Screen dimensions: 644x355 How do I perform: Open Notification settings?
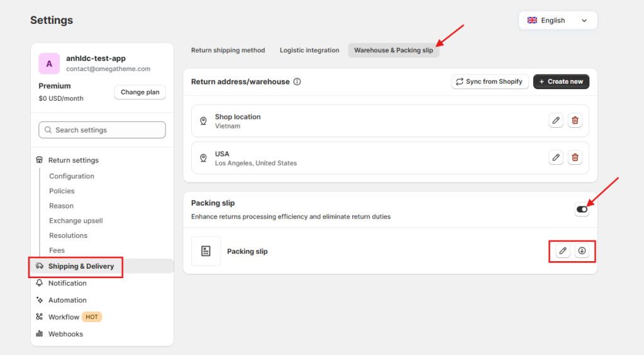67,283
